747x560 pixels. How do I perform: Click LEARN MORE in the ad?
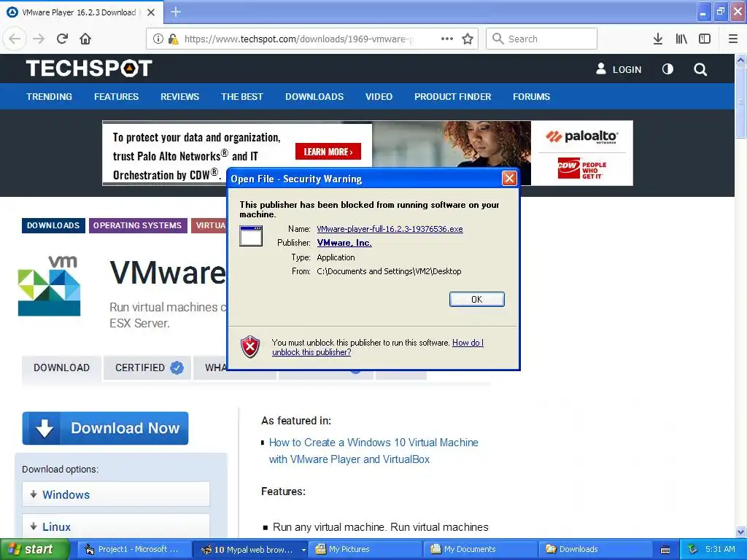pos(328,152)
